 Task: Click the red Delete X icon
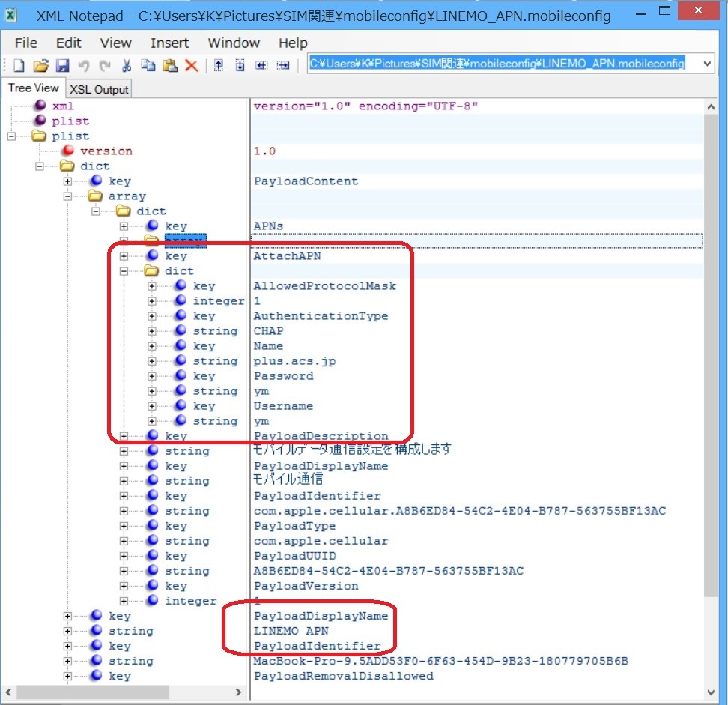pos(191,66)
